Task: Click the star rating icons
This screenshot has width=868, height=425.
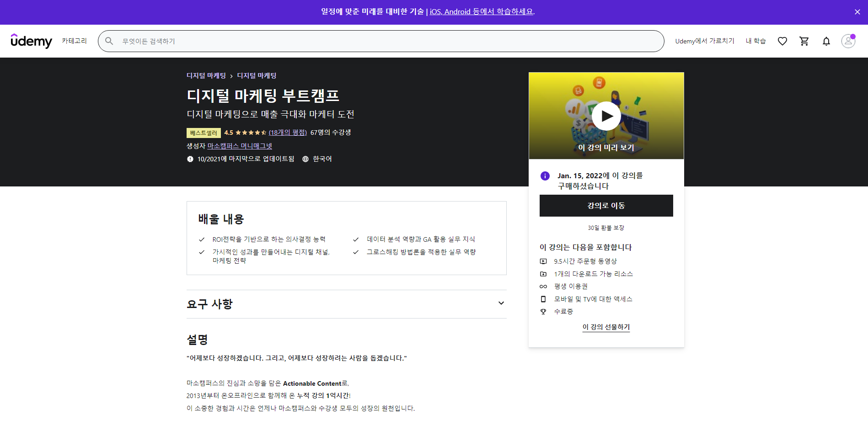Action: pos(251,133)
